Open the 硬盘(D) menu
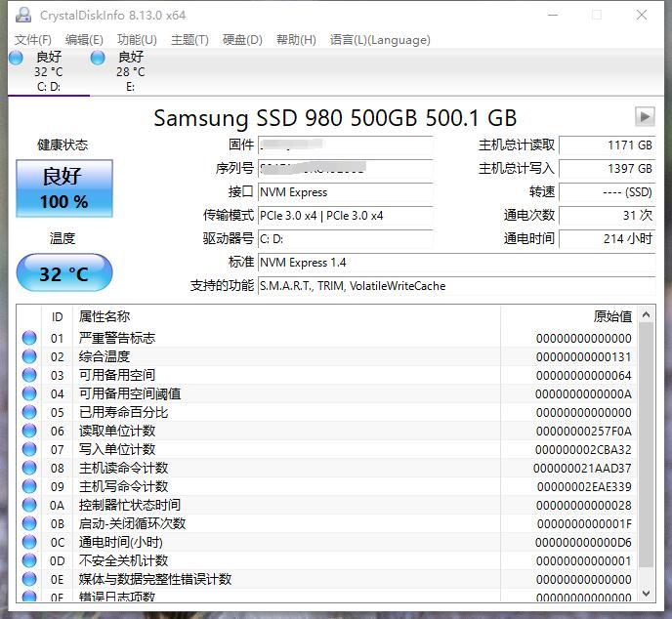This screenshot has height=619, width=672. point(242,40)
